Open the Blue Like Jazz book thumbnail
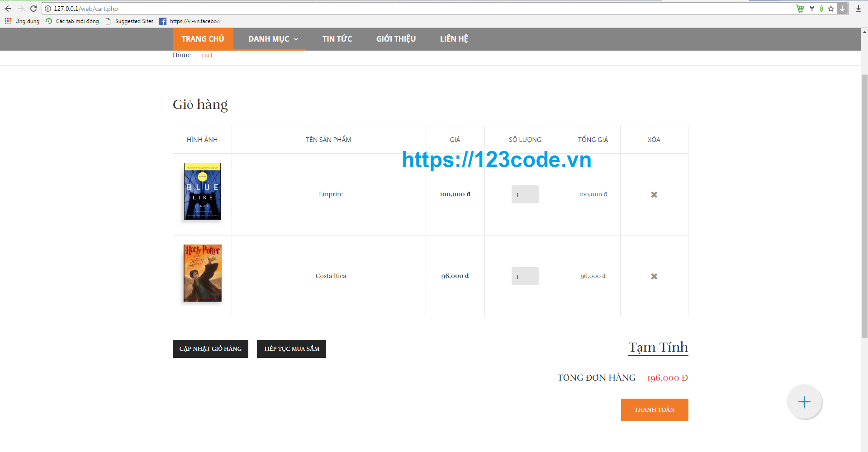Viewport: 868px width, 452px height. 202,191
